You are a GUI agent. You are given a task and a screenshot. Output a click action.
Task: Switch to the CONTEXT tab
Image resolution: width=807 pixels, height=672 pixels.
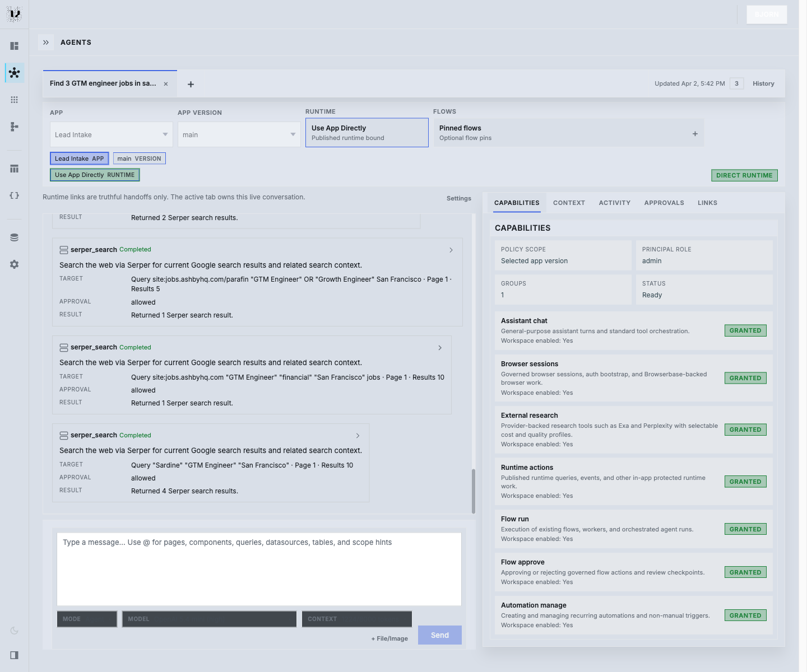click(x=569, y=203)
